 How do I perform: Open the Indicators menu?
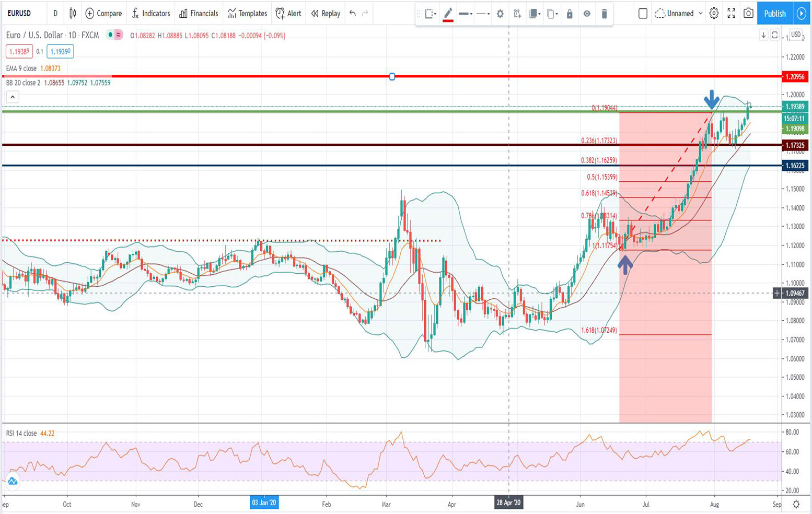point(150,14)
